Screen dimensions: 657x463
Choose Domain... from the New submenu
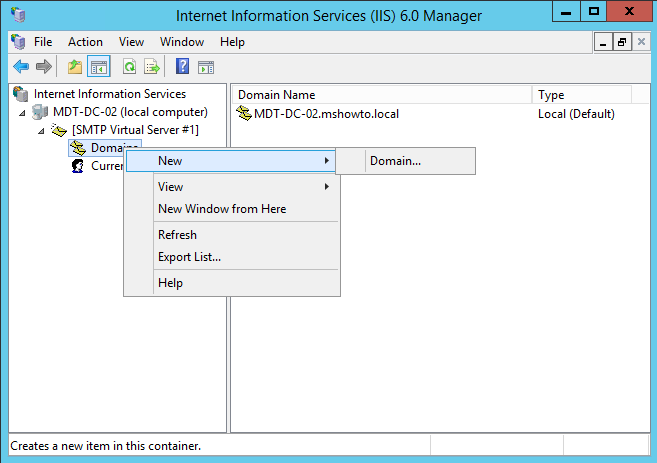click(x=406, y=161)
